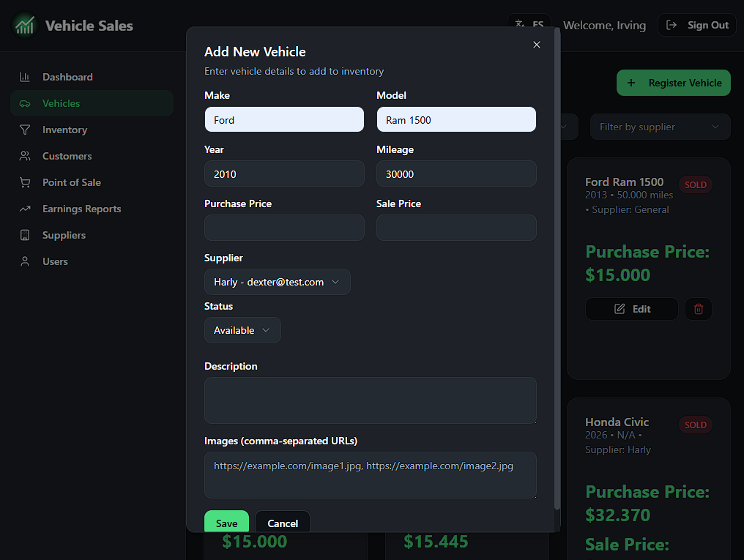Image resolution: width=744 pixels, height=560 pixels.
Task: Open the Supplier dropdown showing Harly
Action: pos(278,282)
